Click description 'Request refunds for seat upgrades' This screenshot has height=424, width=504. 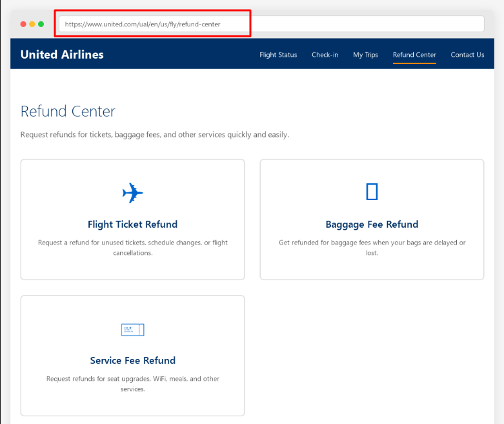pyautogui.click(x=132, y=384)
